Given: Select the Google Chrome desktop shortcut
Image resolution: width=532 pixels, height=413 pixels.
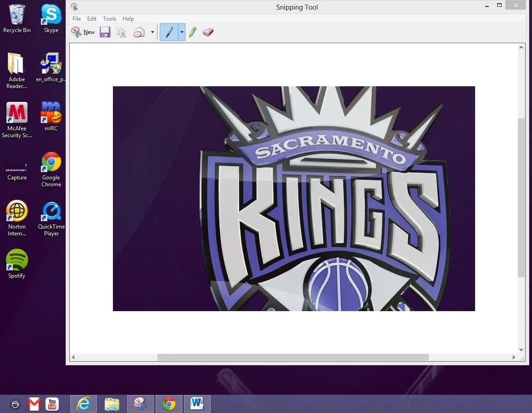Looking at the screenshot, I should tap(51, 169).
